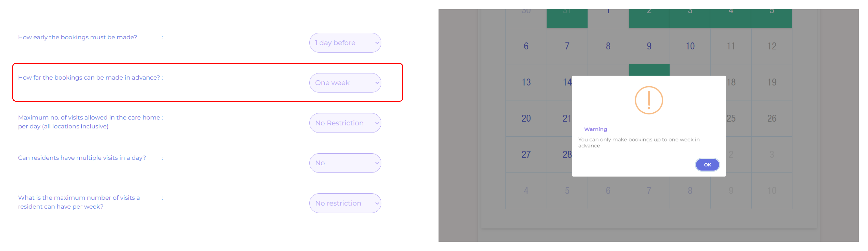Image resolution: width=868 pixels, height=251 pixels.
Task: Click the orange warning exclamation icon
Action: click(648, 100)
